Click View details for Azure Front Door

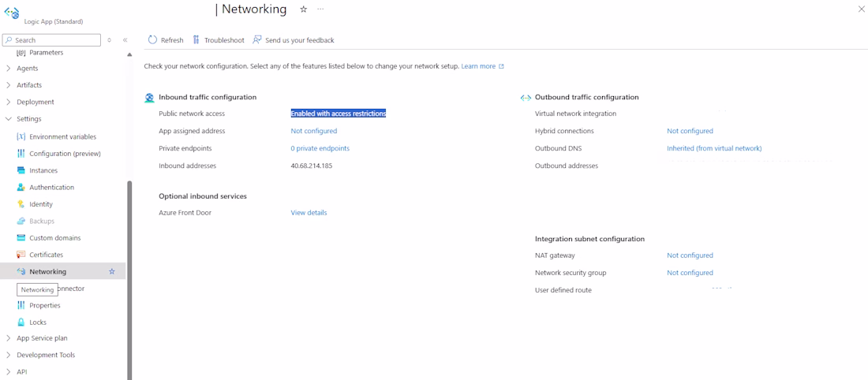pyautogui.click(x=309, y=213)
